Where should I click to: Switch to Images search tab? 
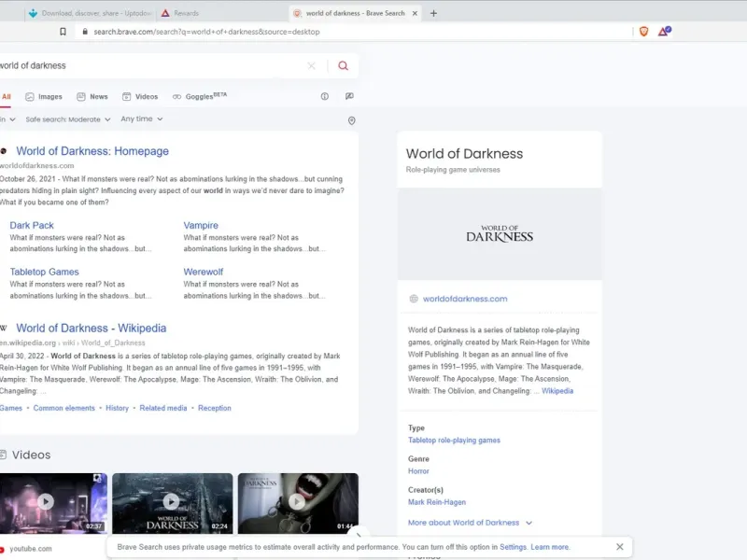tap(44, 97)
